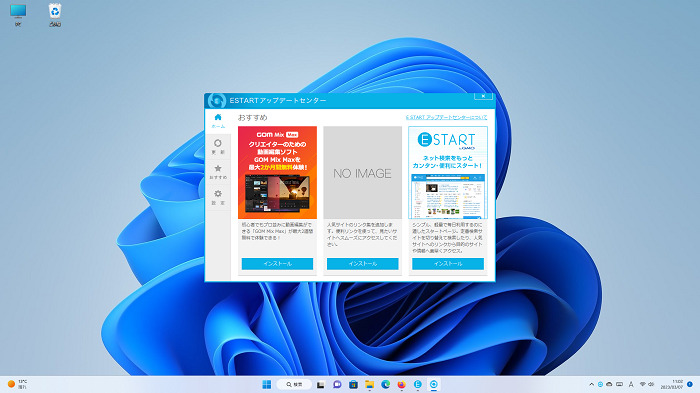
Task: Launch Firefox from the taskbar
Action: click(x=401, y=385)
